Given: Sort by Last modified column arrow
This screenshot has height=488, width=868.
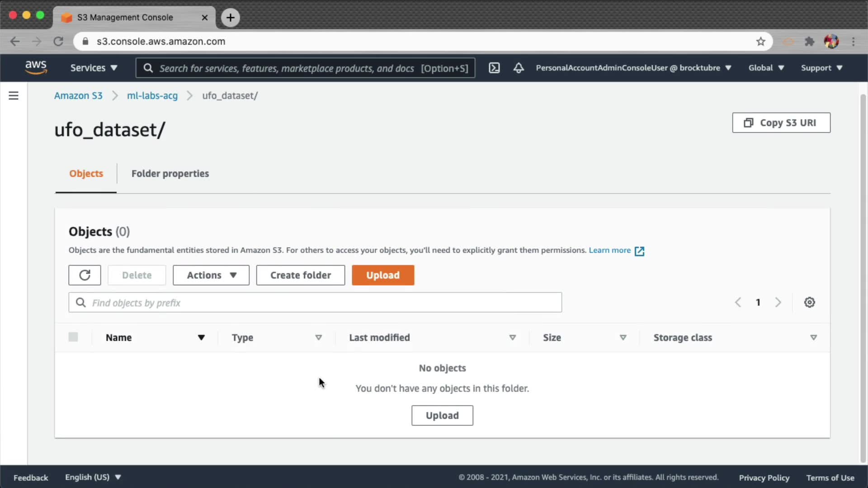Looking at the screenshot, I should [x=512, y=338].
